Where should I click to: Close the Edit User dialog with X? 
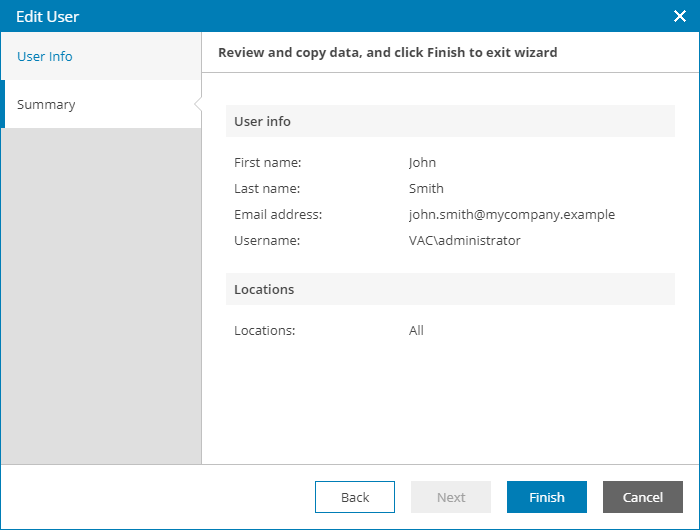point(679,16)
